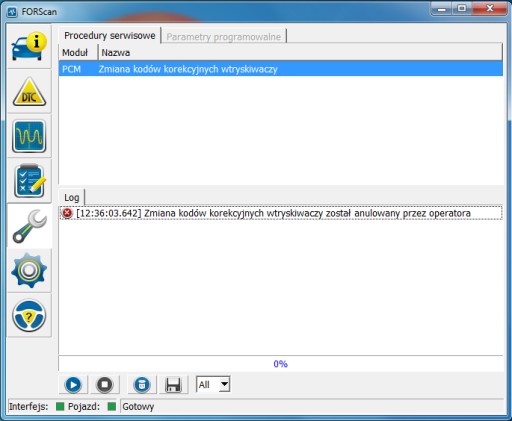Open the vehicle information section
The image size is (512, 421).
tap(29, 46)
